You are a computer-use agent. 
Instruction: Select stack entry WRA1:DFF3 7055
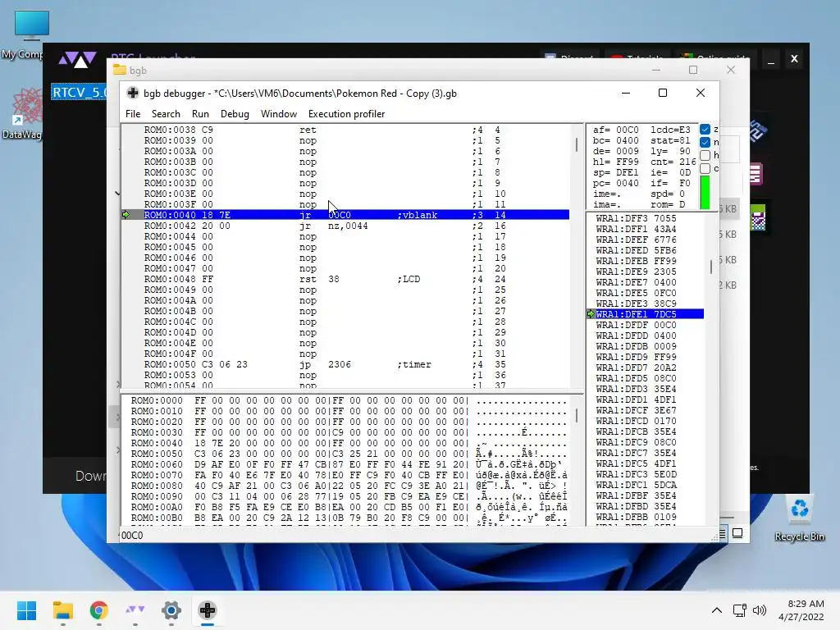[x=636, y=218]
